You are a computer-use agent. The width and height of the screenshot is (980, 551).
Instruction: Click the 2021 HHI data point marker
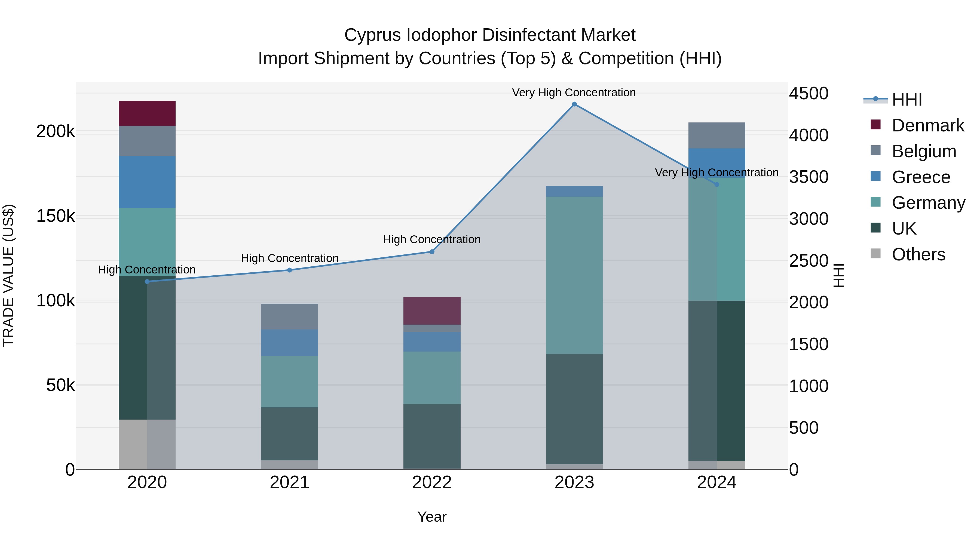click(x=290, y=270)
